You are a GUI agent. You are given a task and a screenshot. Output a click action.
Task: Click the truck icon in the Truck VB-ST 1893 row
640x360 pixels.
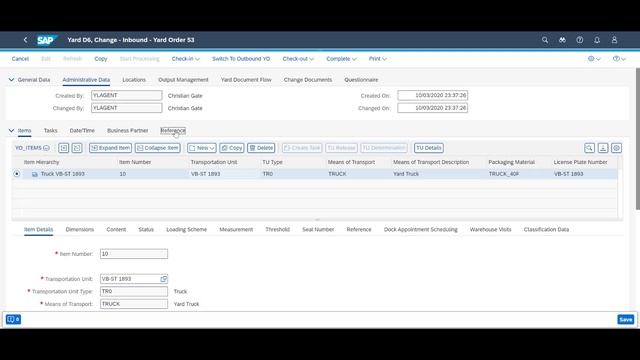[35, 174]
